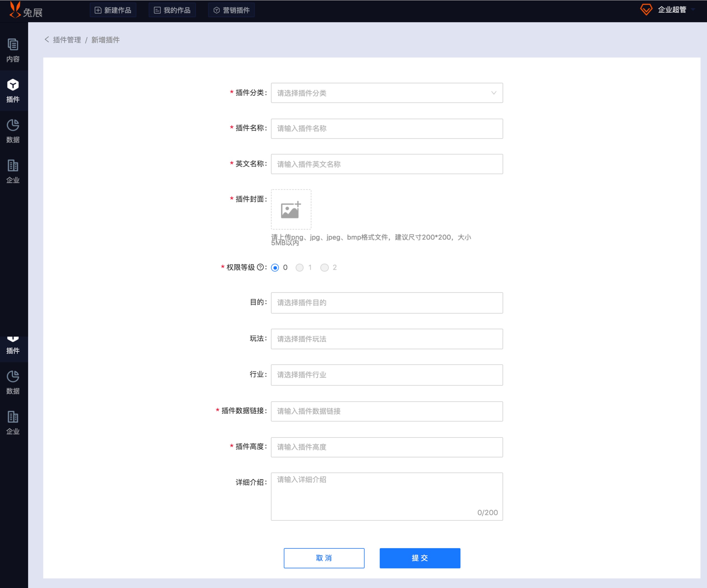Screen dimensions: 707x588
Task: Select permission level 0 radio
Action: click(x=275, y=268)
